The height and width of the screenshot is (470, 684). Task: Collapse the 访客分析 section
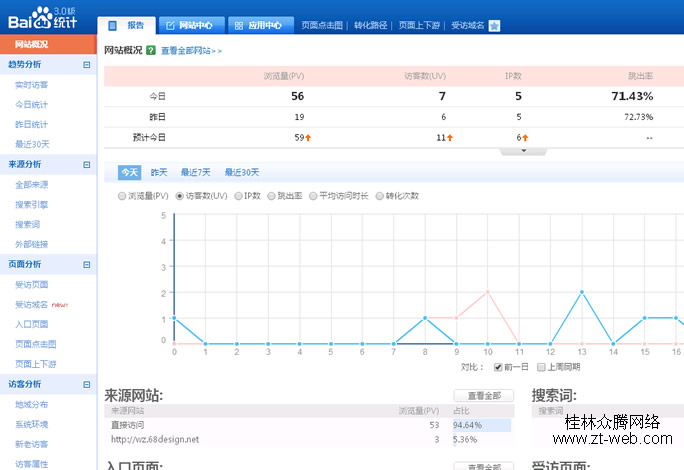pos(86,384)
